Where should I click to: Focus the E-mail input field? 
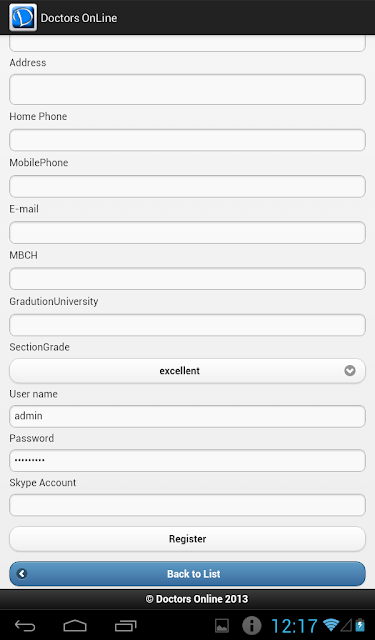(x=187, y=232)
